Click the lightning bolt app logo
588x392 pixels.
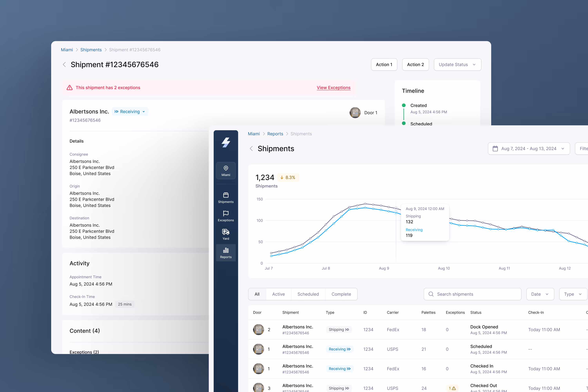coord(226,142)
